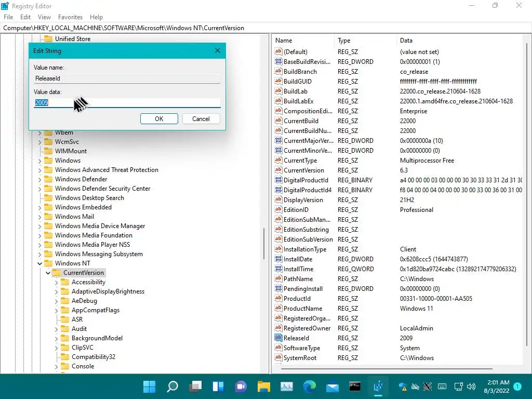This screenshot has width=532, height=399.
Task: Collapse the CurrentVersion tree node
Action: click(48, 273)
